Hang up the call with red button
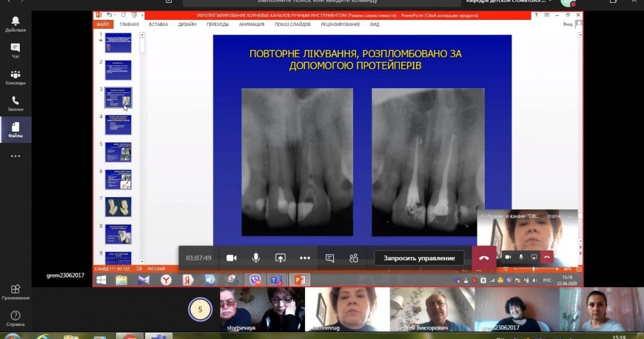The image size is (644, 339). (484, 258)
